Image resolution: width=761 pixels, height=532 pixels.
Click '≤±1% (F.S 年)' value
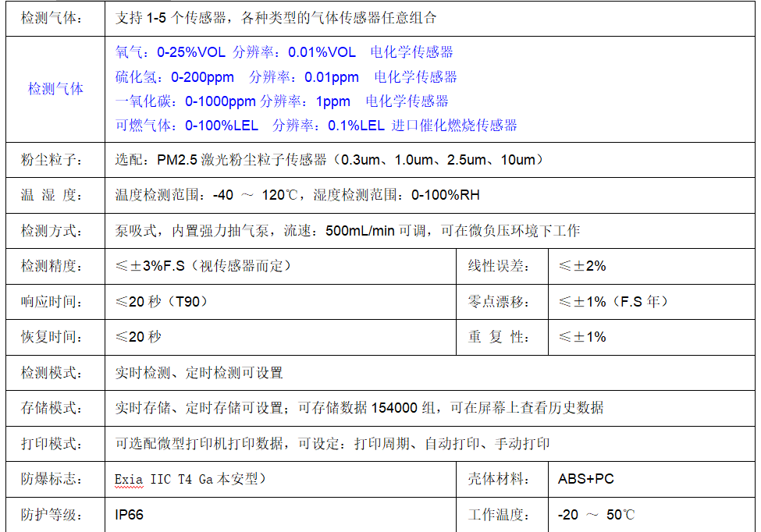(x=614, y=302)
